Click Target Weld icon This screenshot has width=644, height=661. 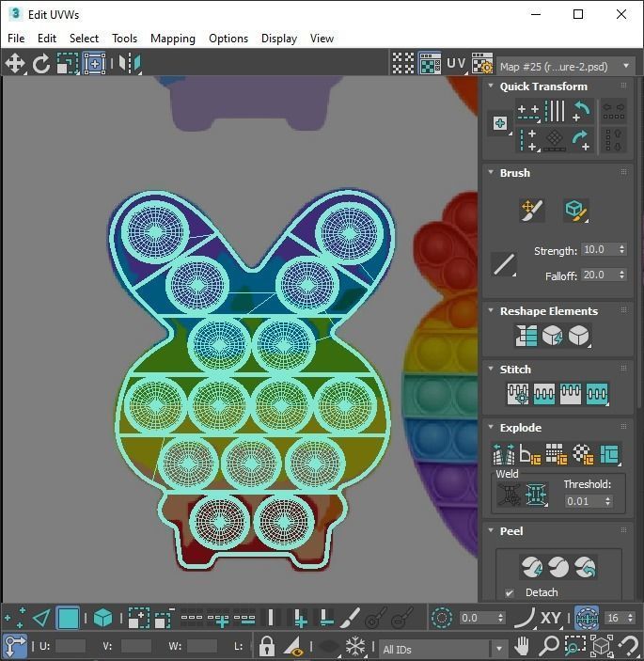[x=510, y=494]
